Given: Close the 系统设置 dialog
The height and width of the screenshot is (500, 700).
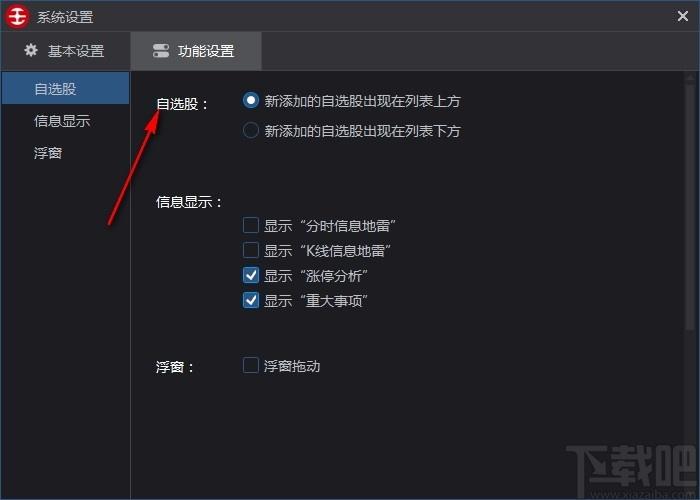Looking at the screenshot, I should [682, 17].
